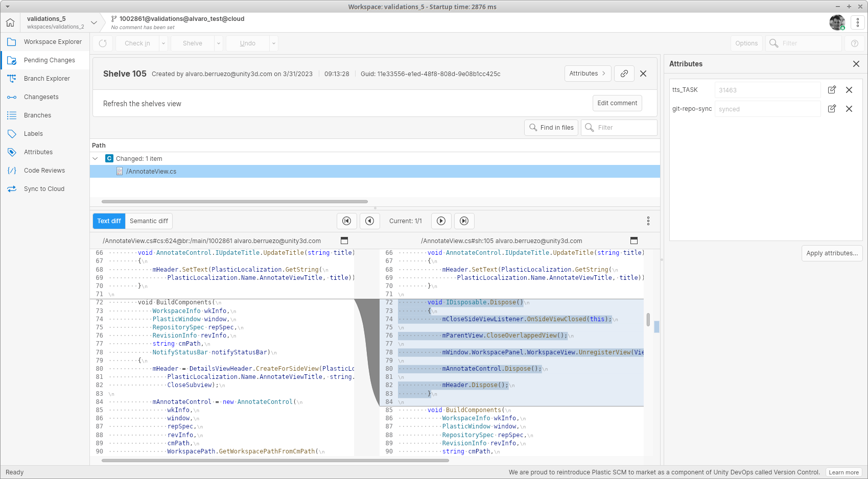Switch to the Semantic diff tab

click(x=149, y=221)
